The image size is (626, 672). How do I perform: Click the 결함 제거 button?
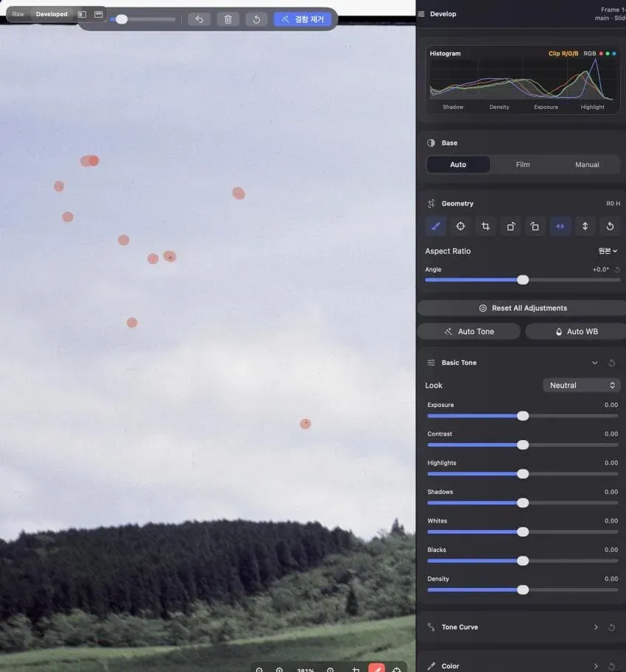pos(302,19)
